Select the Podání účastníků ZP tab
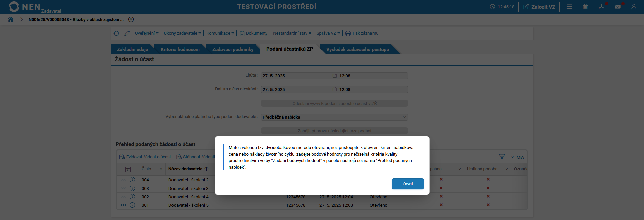Viewport: 644px width, 220px height. pos(290,49)
